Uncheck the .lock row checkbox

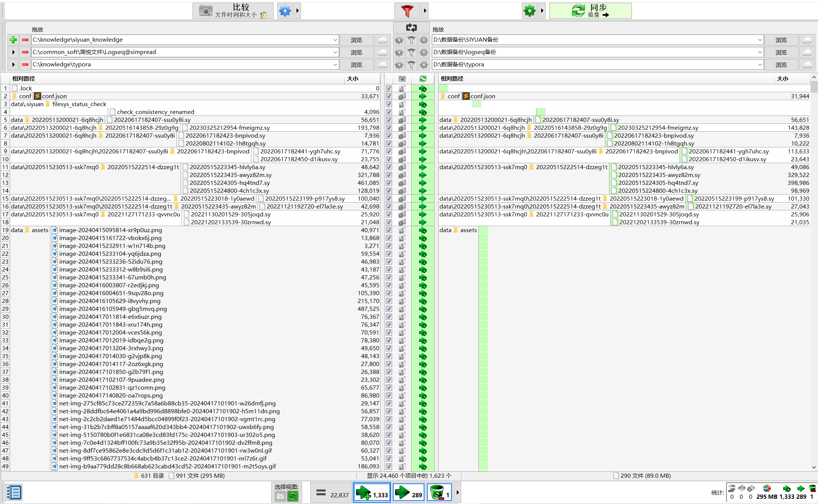pos(389,88)
